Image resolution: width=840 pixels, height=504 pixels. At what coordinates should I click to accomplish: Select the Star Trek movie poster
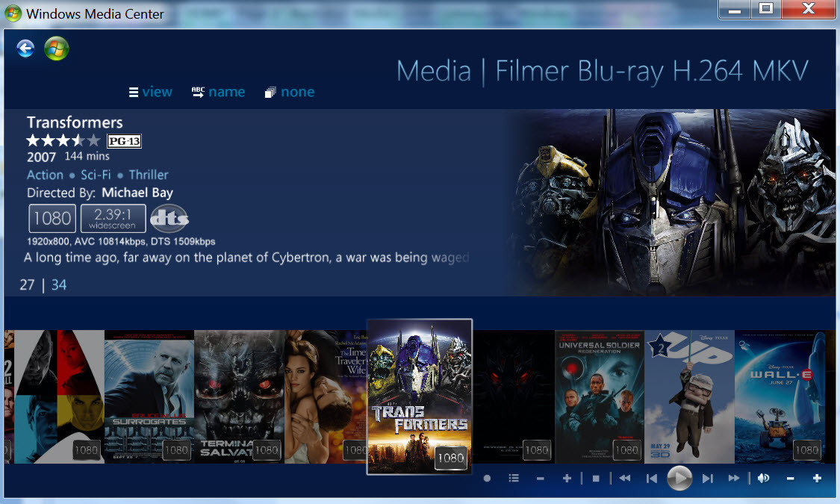point(59,396)
